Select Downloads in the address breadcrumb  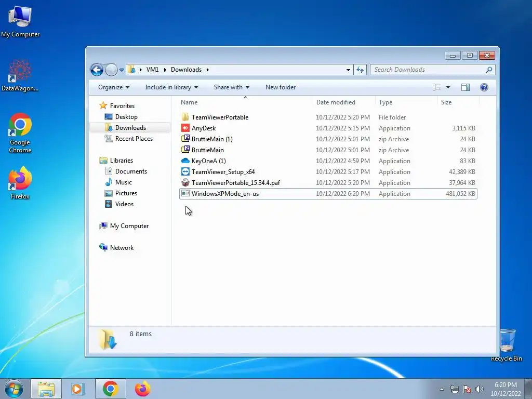coord(186,70)
